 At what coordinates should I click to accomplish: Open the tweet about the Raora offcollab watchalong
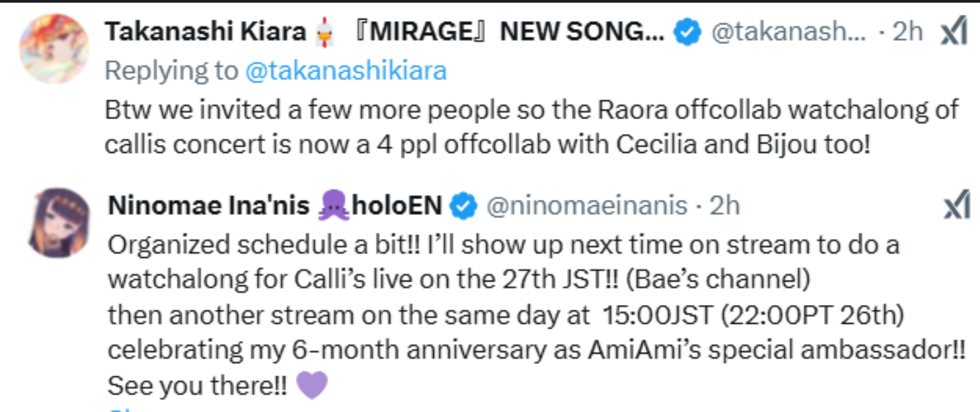click(531, 127)
